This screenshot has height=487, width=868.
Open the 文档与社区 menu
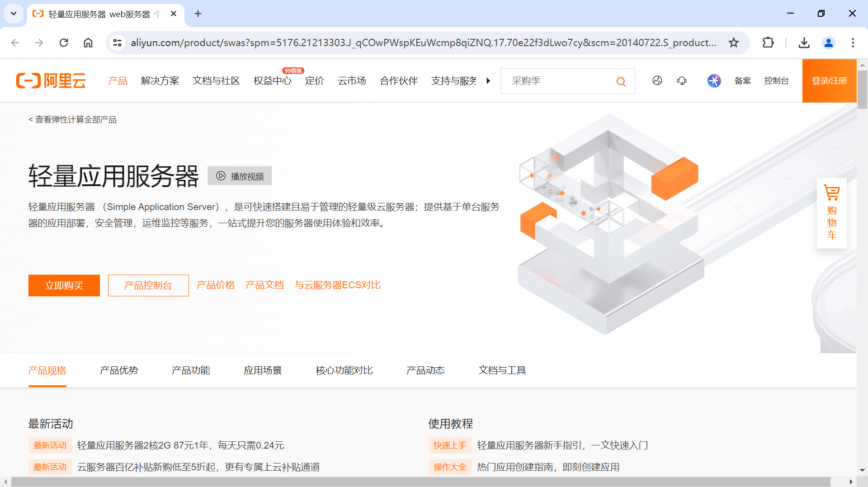pos(216,81)
